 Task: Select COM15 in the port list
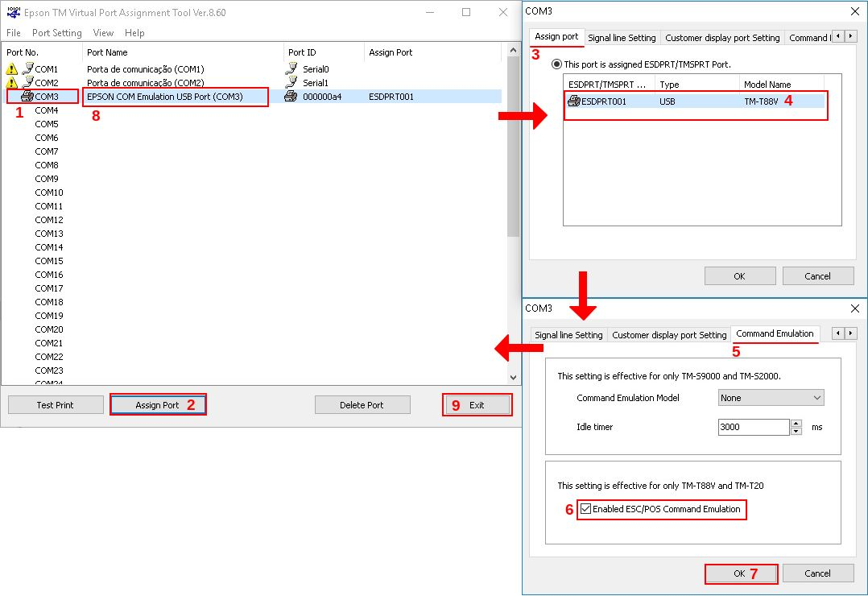48,261
